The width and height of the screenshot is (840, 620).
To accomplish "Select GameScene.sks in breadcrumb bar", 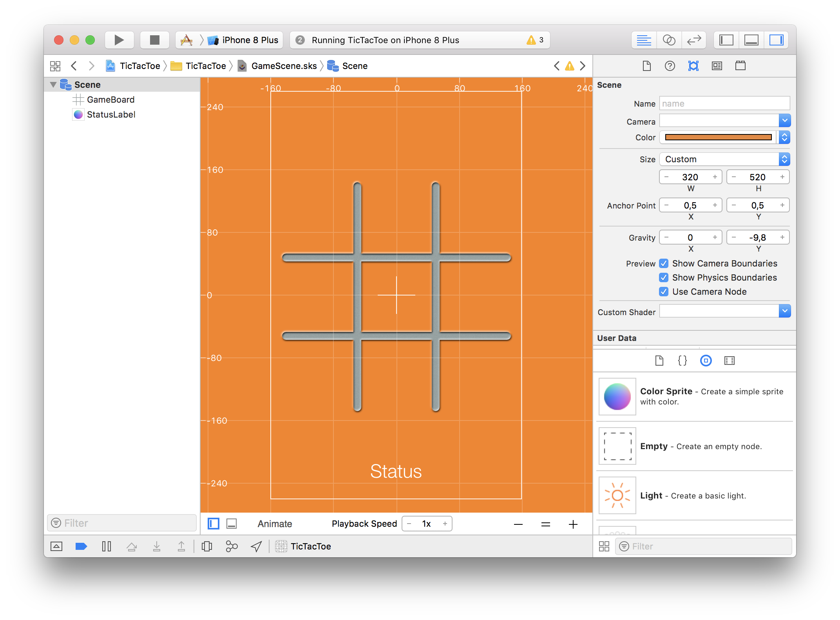I will (x=283, y=66).
